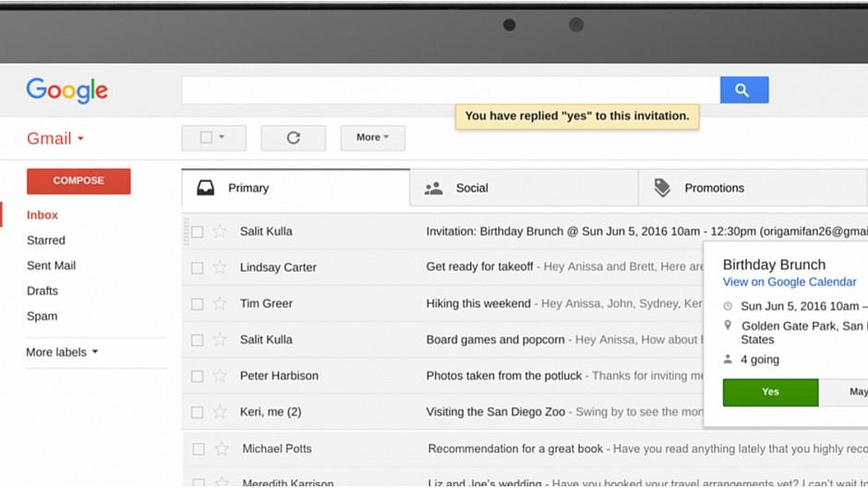Open Hiking this weekend email
The height and width of the screenshot is (488, 868).
pos(478,303)
